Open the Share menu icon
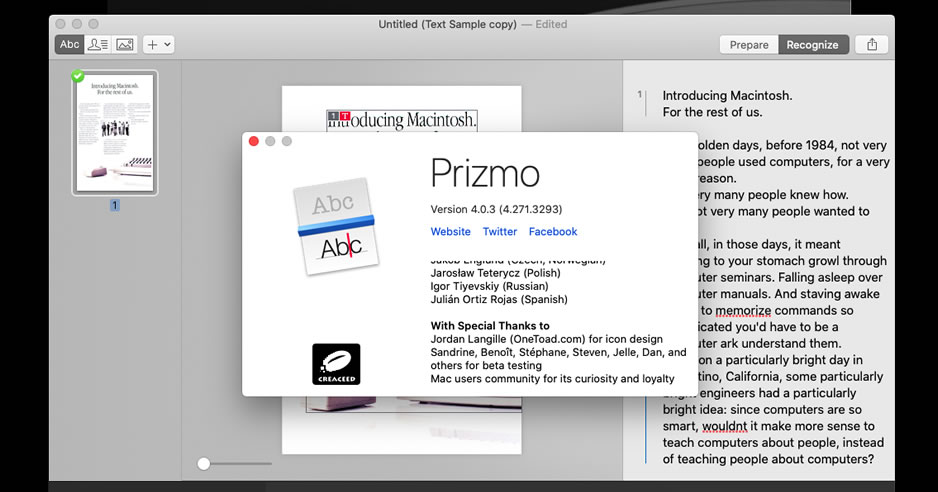The image size is (938, 492). click(872, 45)
